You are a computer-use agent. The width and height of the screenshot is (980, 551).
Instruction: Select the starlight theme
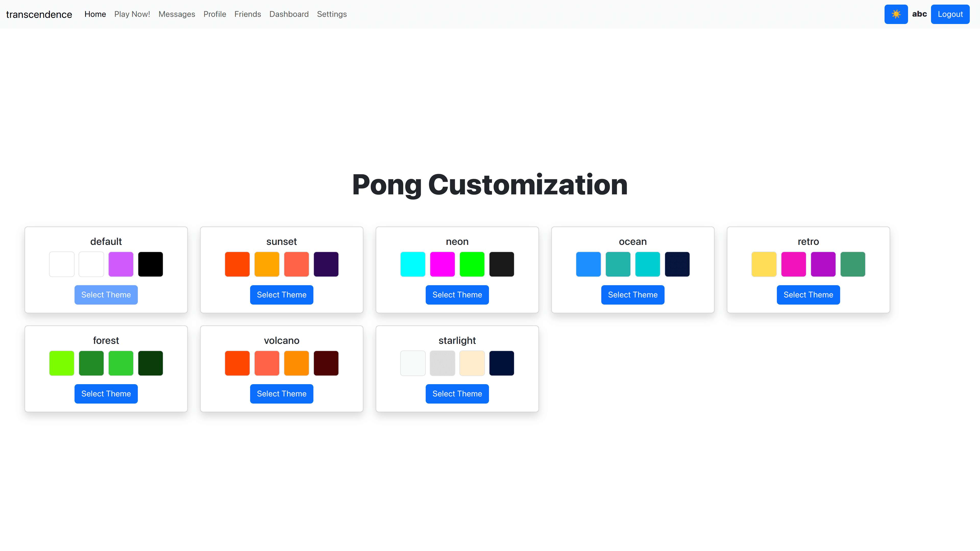pos(457,394)
